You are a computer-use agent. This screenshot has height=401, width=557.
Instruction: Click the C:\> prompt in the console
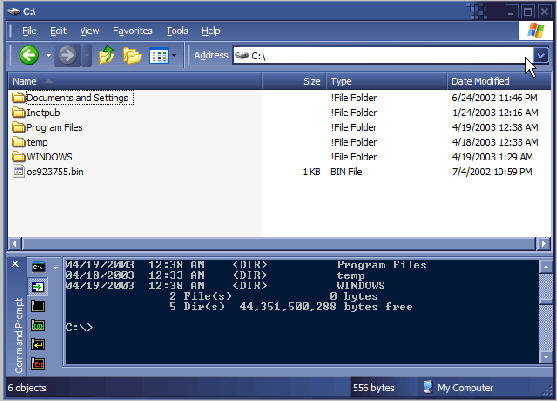point(79,327)
